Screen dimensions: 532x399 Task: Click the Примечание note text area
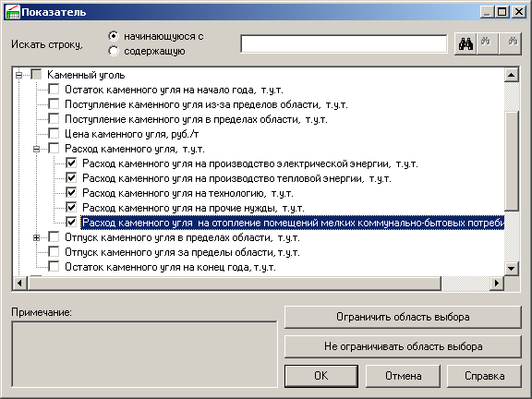tap(144, 355)
